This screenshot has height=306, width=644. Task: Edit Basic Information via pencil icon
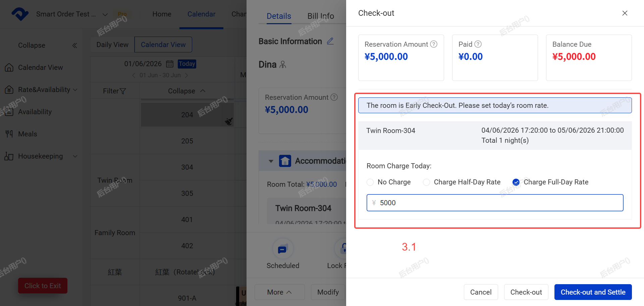pos(330,41)
